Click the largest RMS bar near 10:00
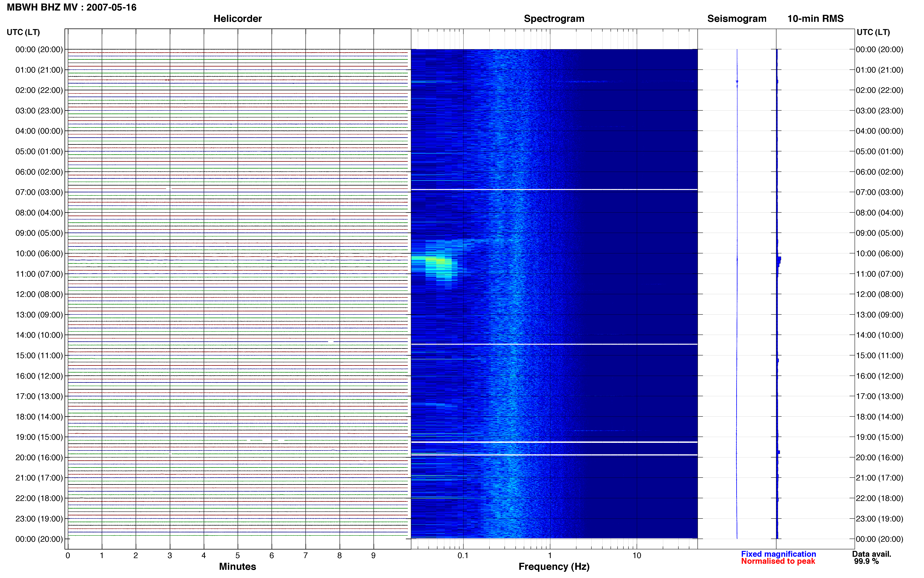Viewport: 924px width, 578px height. (x=779, y=259)
